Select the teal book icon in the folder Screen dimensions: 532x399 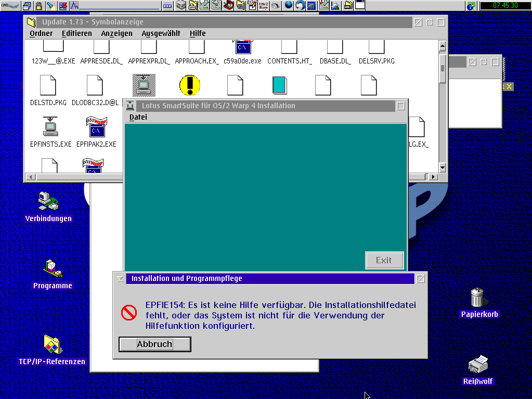[x=280, y=85]
